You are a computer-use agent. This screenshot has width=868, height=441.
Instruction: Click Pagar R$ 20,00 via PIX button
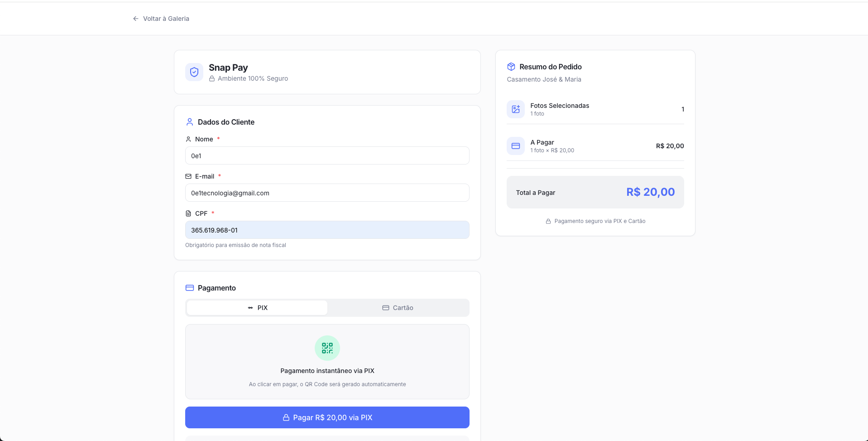pos(327,417)
